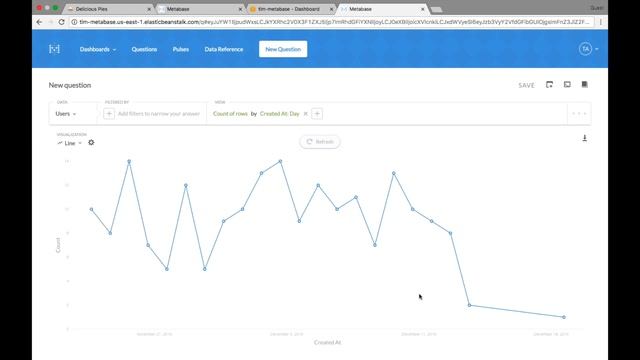Open the Chrome three-dot menu
The height and width of the screenshot is (360, 640).
pos(600,22)
